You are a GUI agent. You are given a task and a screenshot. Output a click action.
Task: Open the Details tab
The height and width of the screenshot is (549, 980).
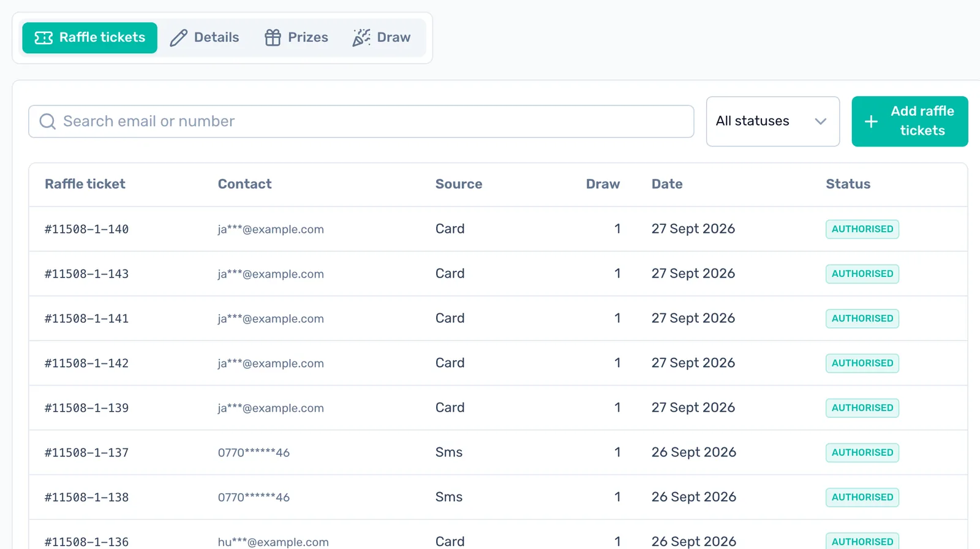(205, 38)
